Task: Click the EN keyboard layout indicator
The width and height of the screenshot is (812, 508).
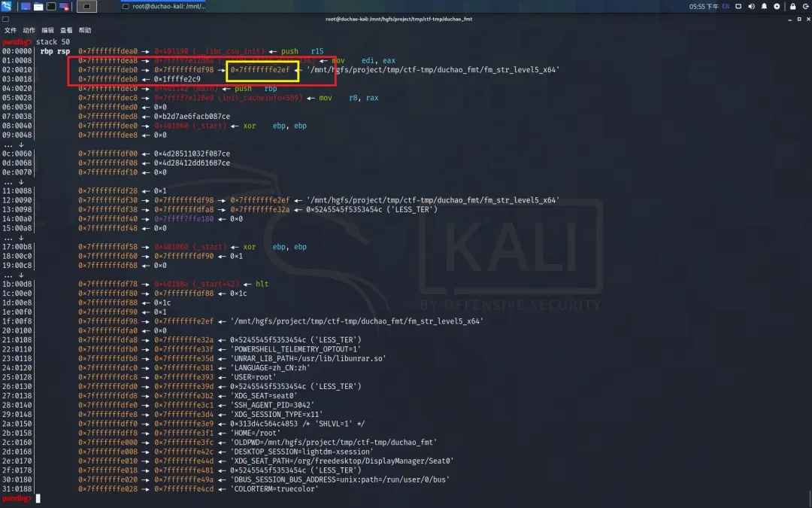Action: click(x=726, y=6)
